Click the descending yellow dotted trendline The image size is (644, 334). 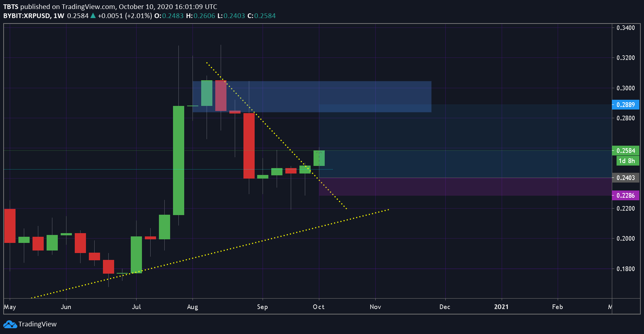click(x=276, y=136)
